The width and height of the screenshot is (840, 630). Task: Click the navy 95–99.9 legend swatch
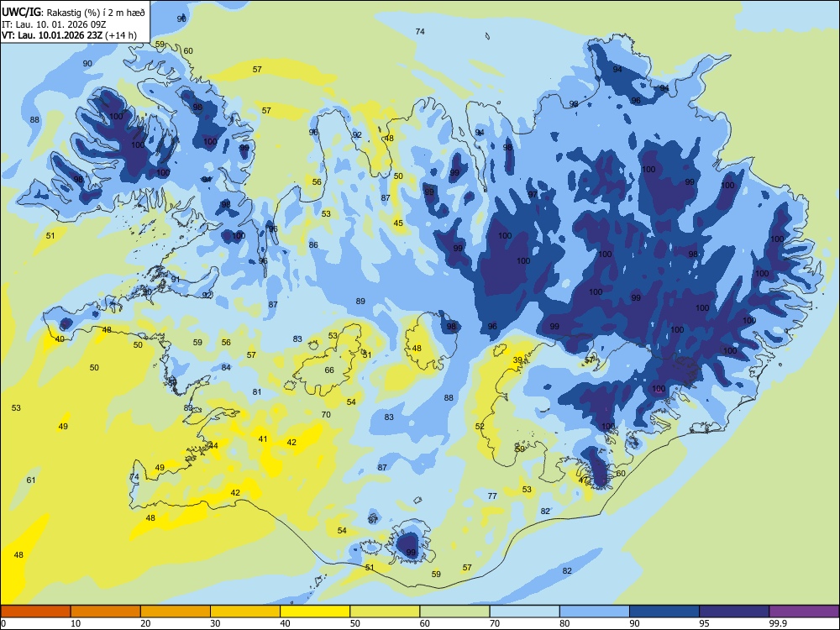[x=734, y=612]
